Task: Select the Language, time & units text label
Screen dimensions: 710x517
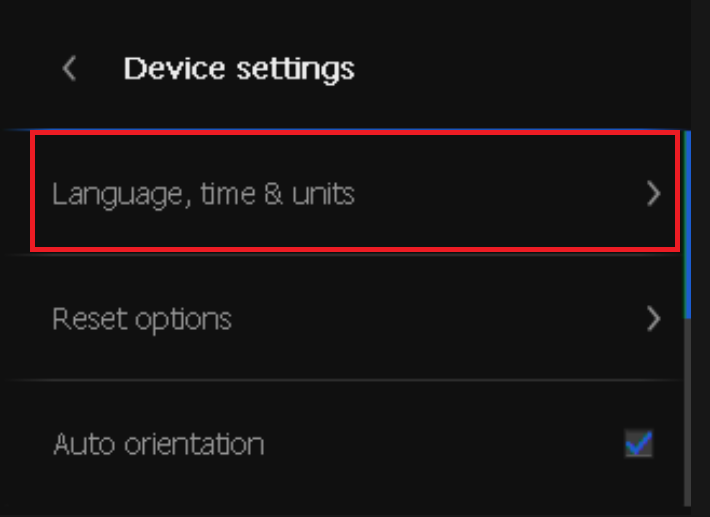Action: [x=203, y=193]
